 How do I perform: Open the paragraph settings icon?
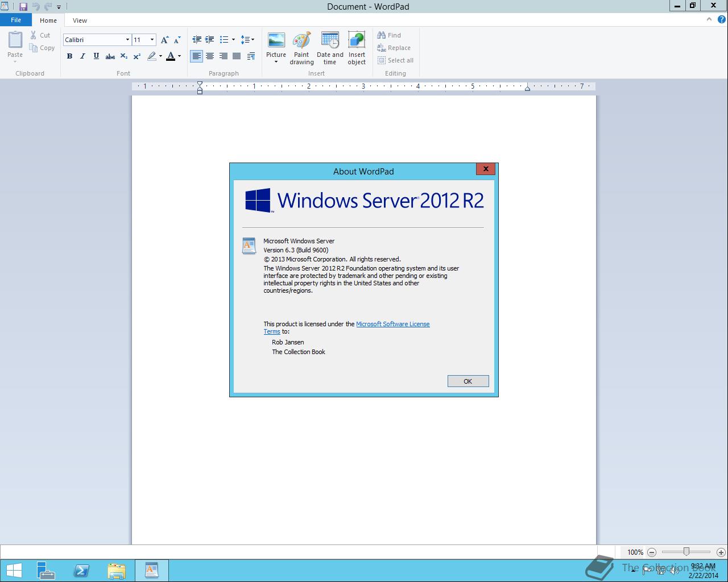(x=251, y=56)
